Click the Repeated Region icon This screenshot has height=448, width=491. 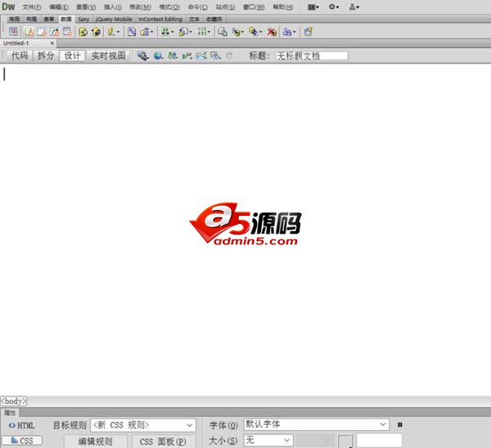132,32
